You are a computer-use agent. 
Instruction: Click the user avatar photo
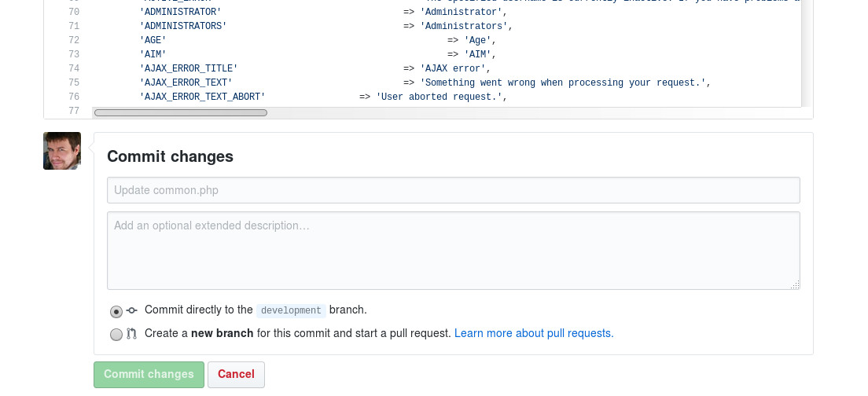pos(62,151)
